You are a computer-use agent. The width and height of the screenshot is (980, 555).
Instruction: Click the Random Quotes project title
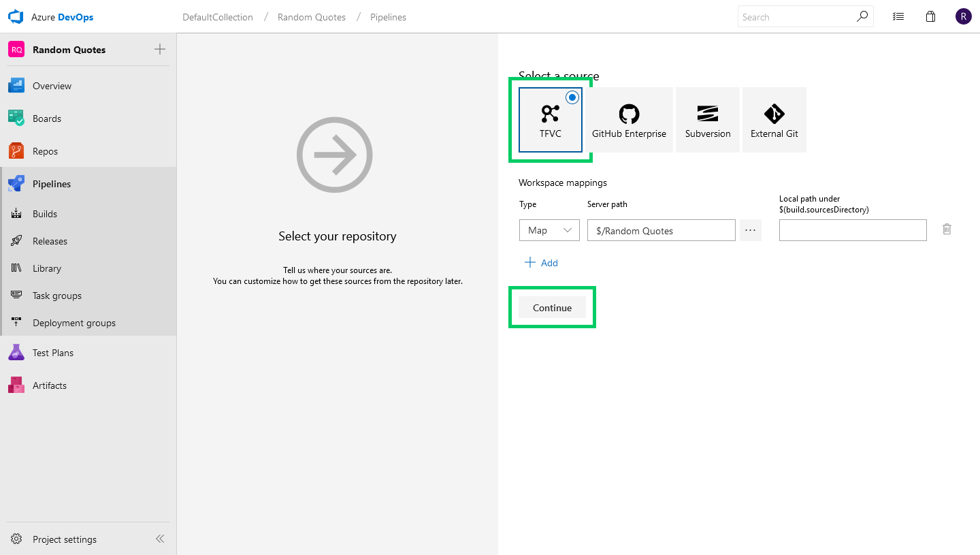(x=69, y=50)
